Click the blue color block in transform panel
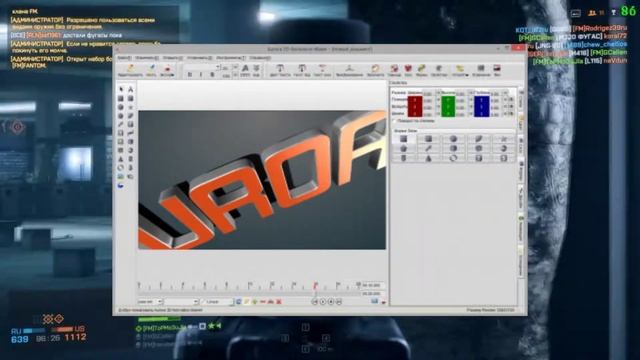Viewport: 640px width, 360px height. click(x=482, y=106)
